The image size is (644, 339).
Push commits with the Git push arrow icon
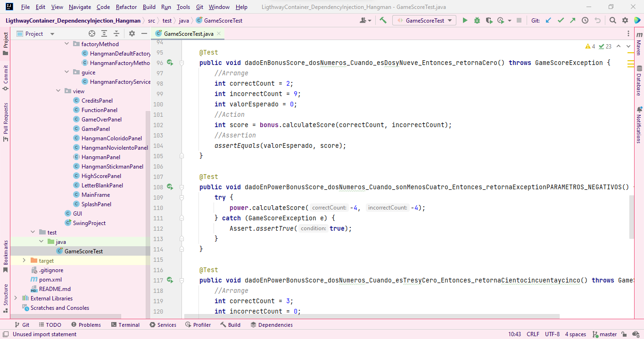pos(573,20)
